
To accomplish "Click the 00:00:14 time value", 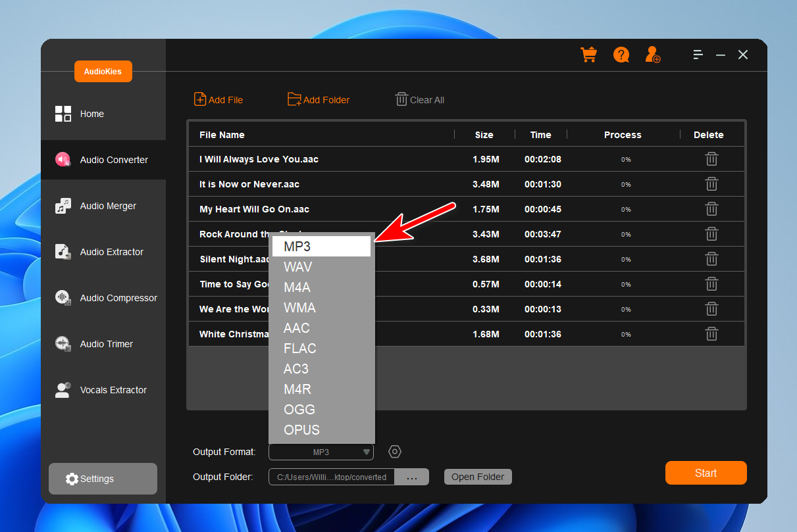I will coord(542,284).
